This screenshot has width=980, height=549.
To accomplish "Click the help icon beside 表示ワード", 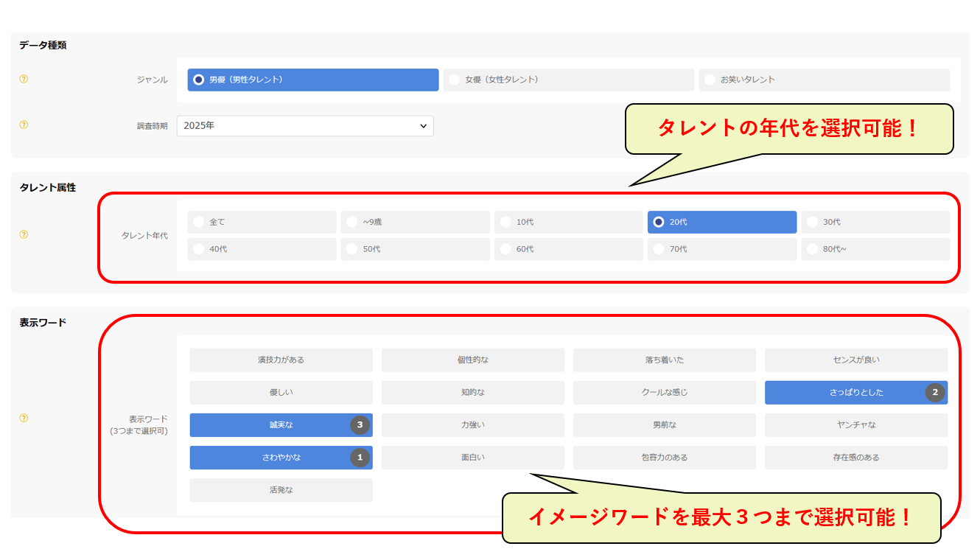I will click(x=24, y=419).
